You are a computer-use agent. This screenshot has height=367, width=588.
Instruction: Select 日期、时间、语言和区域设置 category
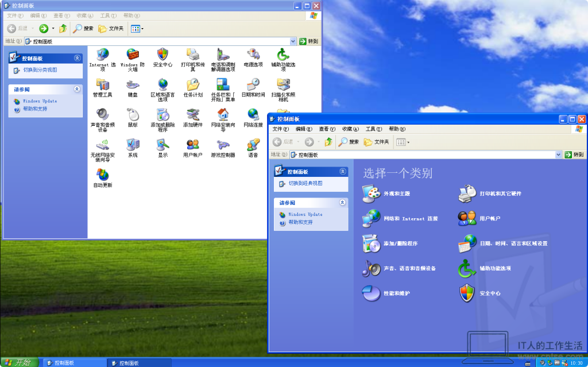click(x=503, y=244)
